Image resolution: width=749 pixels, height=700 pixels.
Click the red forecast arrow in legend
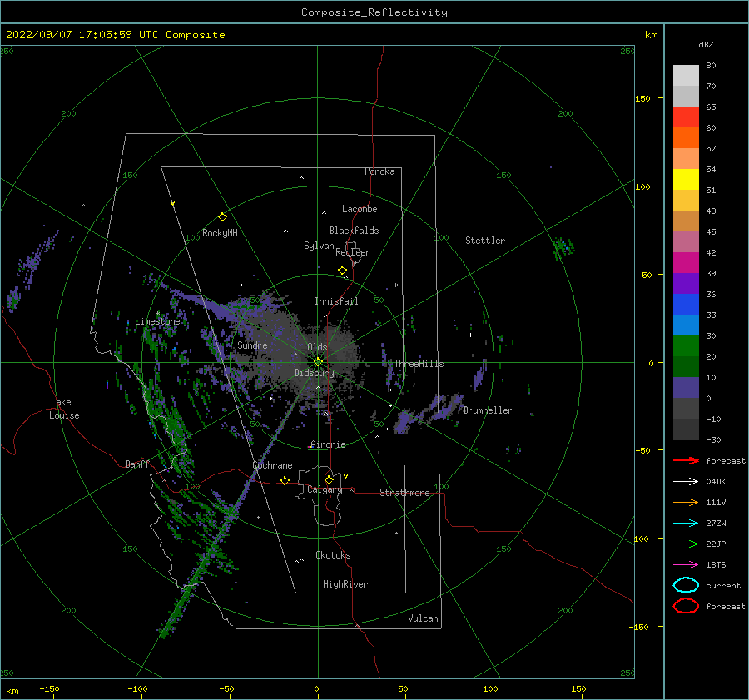686,460
